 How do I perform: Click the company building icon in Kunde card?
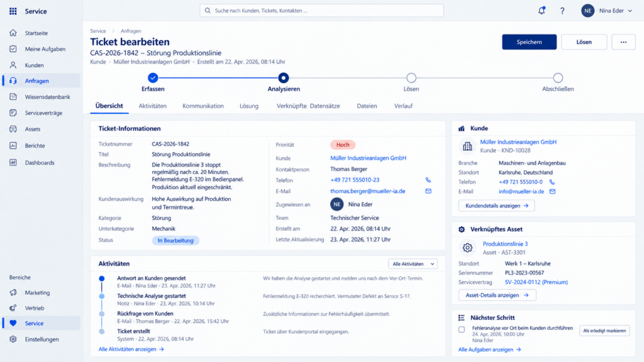click(467, 146)
